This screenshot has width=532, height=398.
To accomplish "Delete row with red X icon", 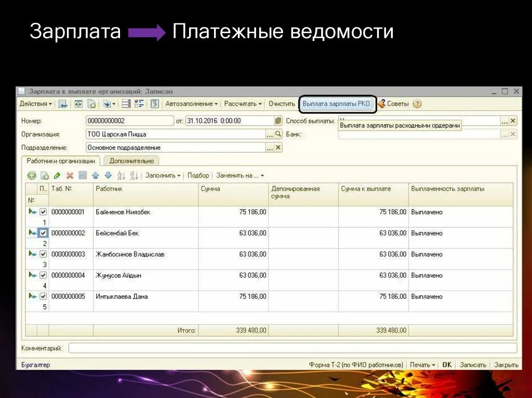I will tap(70, 175).
